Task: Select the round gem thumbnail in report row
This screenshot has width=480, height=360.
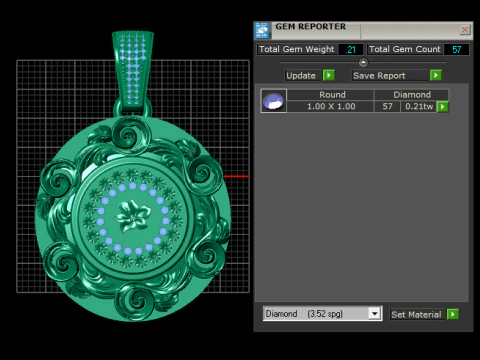Action: (x=273, y=101)
